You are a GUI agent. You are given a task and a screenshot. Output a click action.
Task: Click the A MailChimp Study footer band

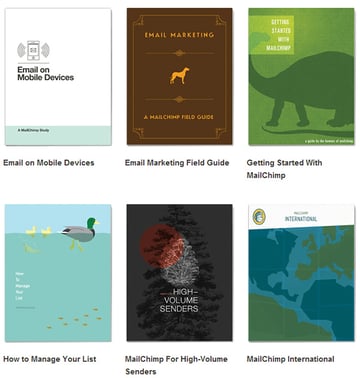58,135
